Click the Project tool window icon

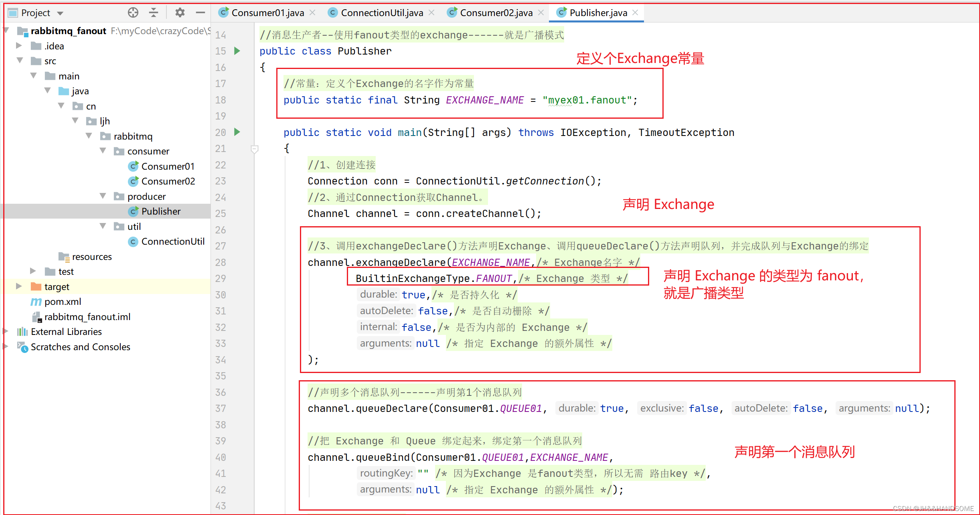tap(13, 13)
